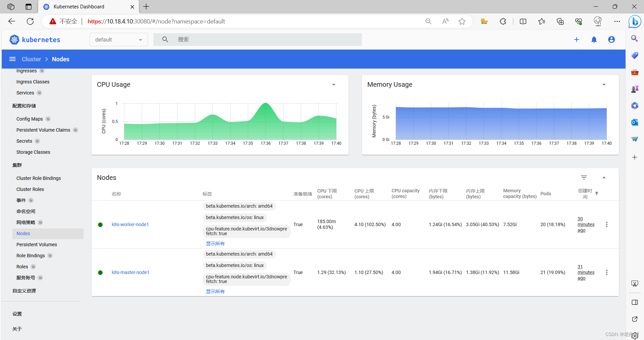Click label beta.kubernetes.io/arch: amd64 of worker node
Viewport: 644px width, 340px height.
[239, 206]
